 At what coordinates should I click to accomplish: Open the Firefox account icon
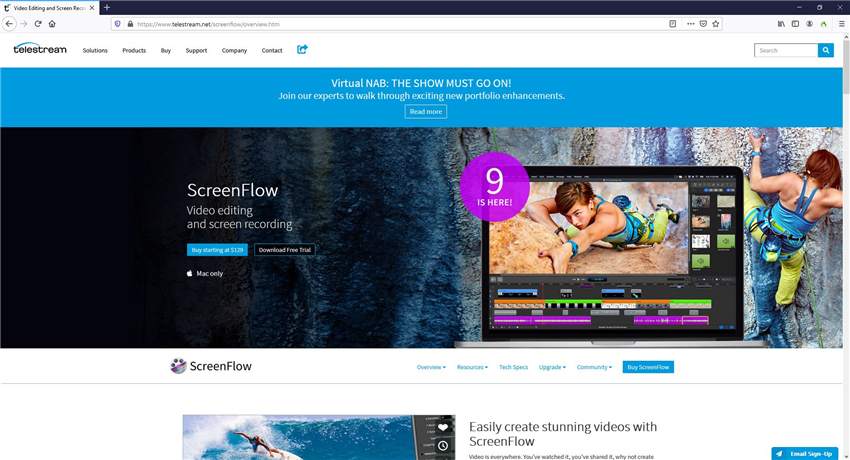coord(809,24)
